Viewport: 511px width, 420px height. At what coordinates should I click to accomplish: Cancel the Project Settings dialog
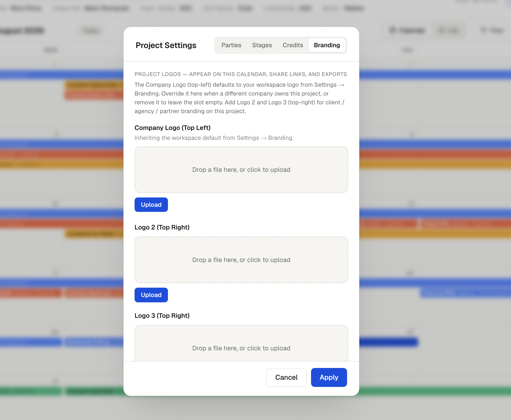(x=286, y=377)
